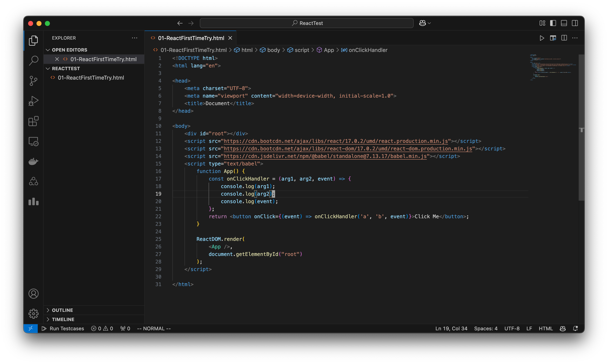This screenshot has height=364, width=608.
Task: Open the Extensions view
Action: 33,121
